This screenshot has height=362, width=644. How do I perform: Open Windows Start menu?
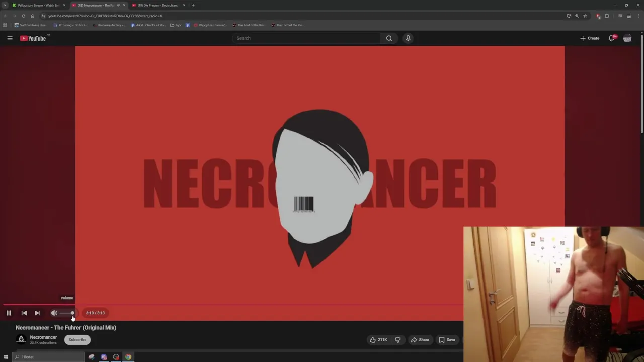6,357
